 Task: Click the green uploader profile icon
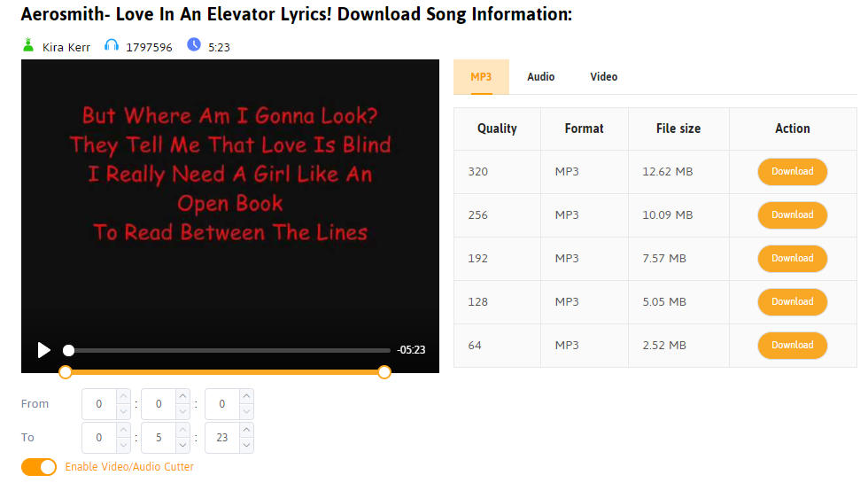[x=27, y=45]
